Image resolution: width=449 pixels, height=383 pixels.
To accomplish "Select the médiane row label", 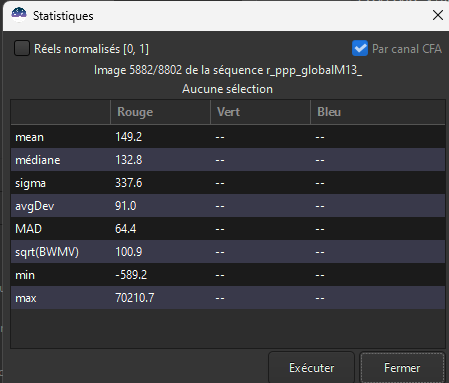I will click(38, 160).
